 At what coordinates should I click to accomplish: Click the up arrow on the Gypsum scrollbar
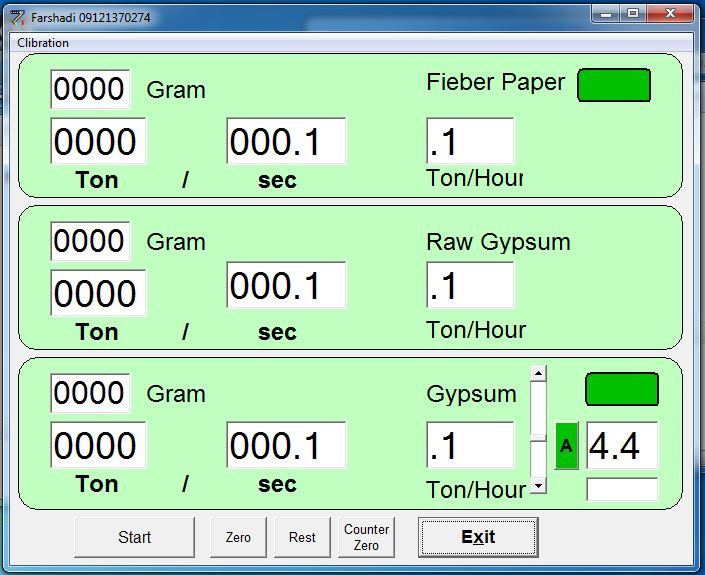pos(539,373)
